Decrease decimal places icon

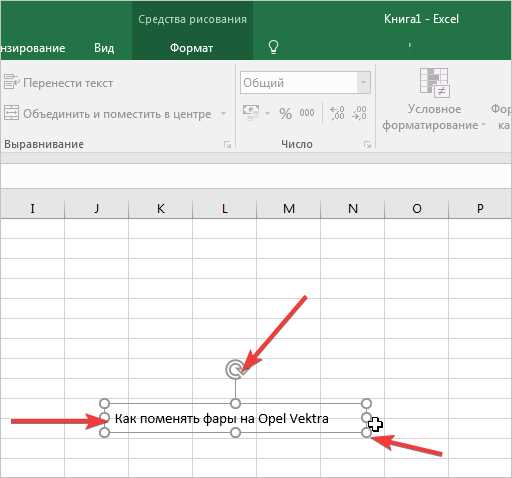(359, 113)
